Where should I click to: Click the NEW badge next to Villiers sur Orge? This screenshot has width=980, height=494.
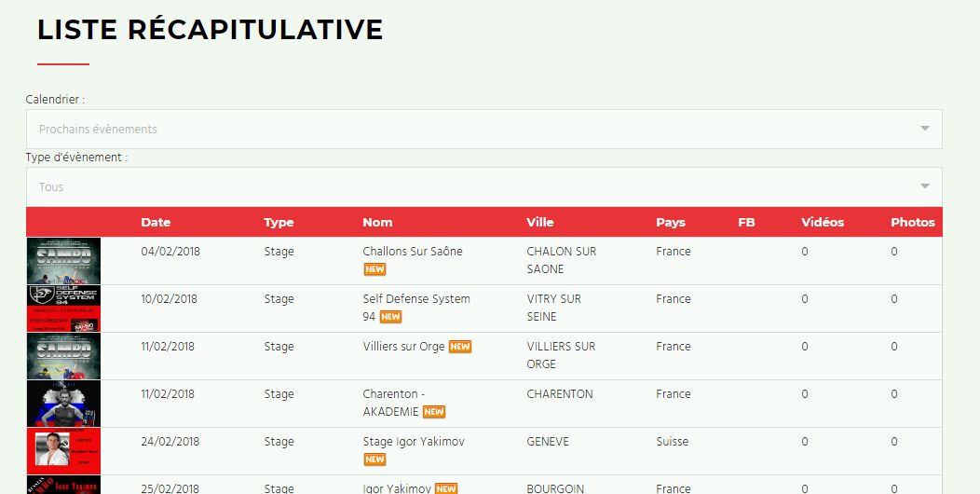460,347
